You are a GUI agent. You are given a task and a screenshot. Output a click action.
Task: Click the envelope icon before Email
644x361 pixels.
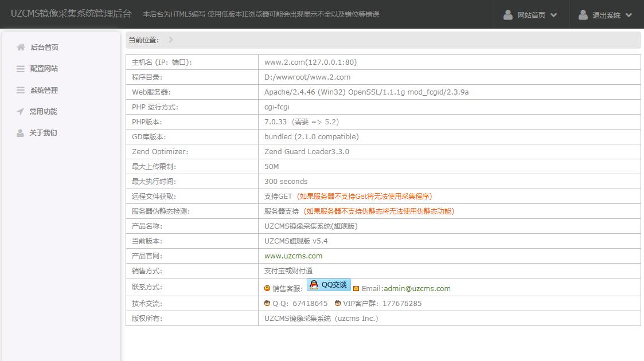[356, 289]
